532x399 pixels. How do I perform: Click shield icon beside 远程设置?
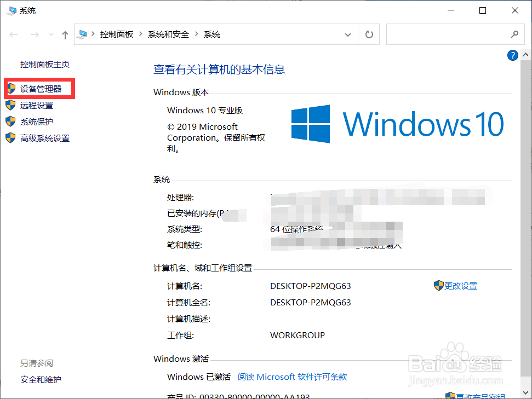(x=10, y=105)
